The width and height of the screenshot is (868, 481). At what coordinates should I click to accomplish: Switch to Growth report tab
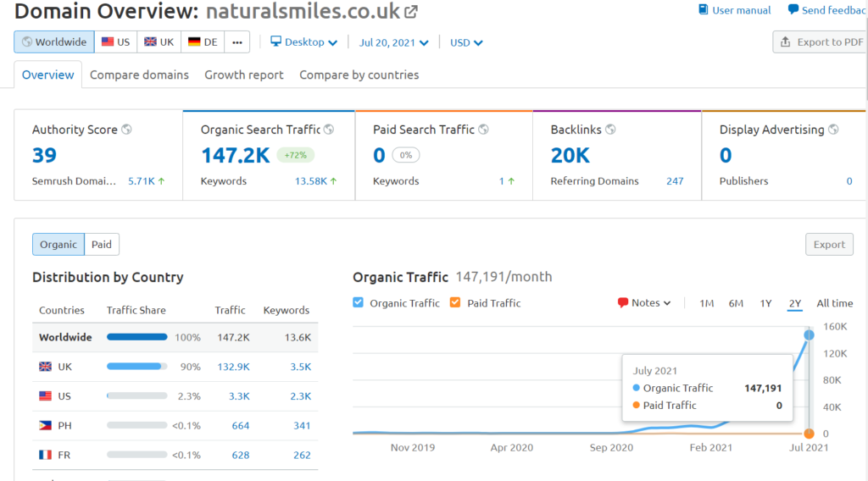[244, 75]
